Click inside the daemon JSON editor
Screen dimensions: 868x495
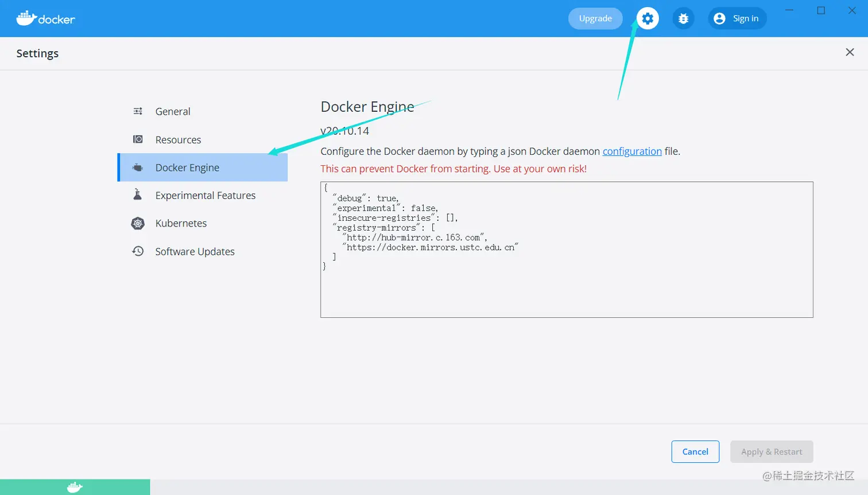click(x=567, y=250)
